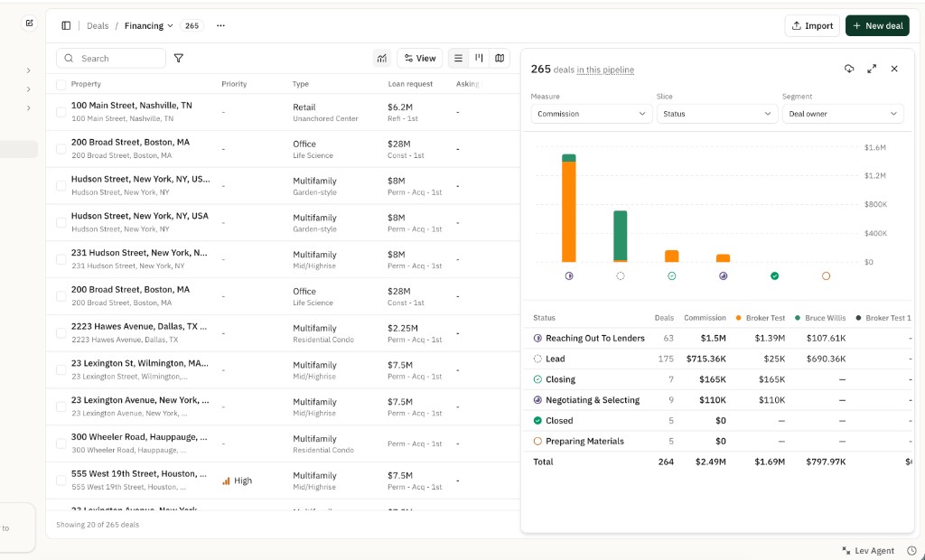Sort by Type column header

pos(301,84)
